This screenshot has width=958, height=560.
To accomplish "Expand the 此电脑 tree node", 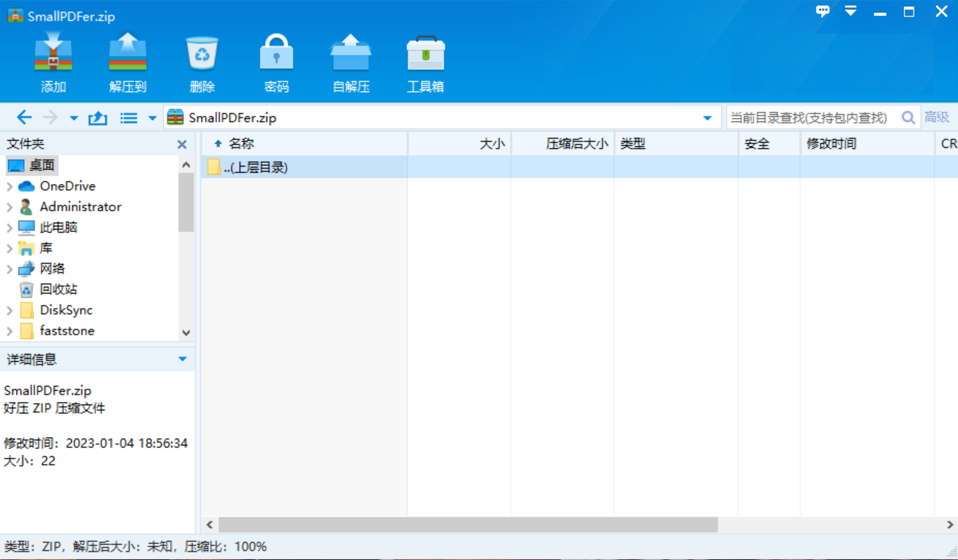I will coord(9,228).
